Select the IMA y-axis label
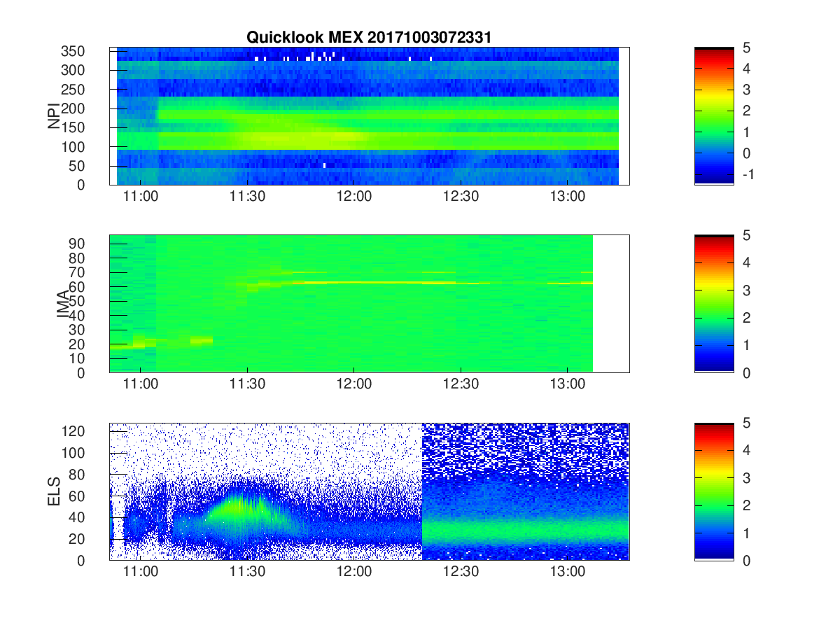Image resolution: width=840 pixels, height=630 pixels. pyautogui.click(x=63, y=304)
